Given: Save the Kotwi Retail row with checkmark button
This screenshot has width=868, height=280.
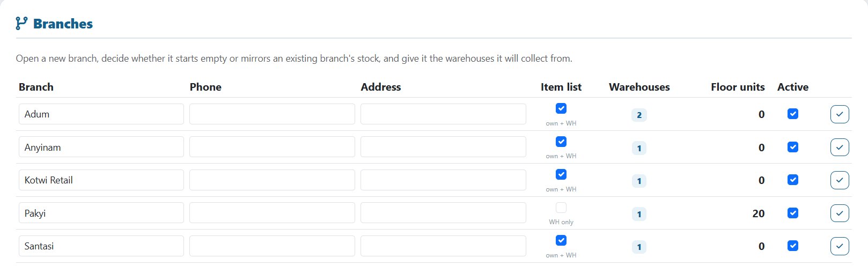Looking at the screenshot, I should click(x=840, y=180).
